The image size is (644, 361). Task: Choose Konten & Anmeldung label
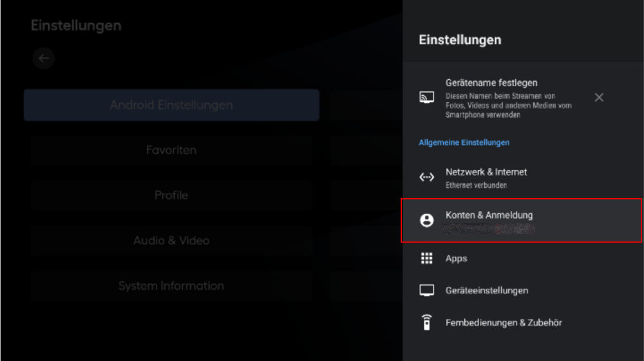489,215
